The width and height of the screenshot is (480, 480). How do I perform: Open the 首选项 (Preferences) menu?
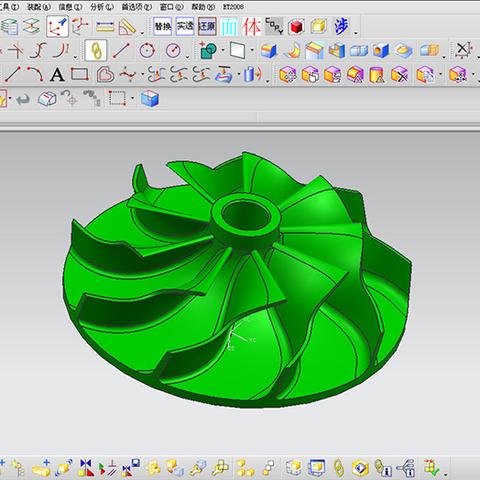(137, 7)
